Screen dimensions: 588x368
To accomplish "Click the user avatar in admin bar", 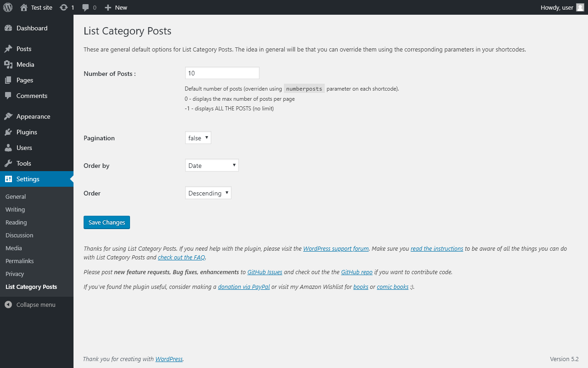I will point(580,7).
